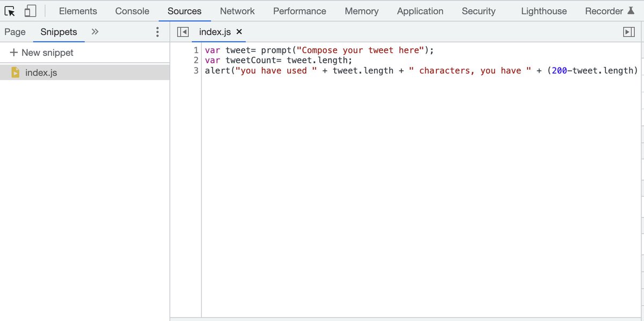Select the Snippets sidebar tab
Screen dimensions: 644x321
(59, 32)
